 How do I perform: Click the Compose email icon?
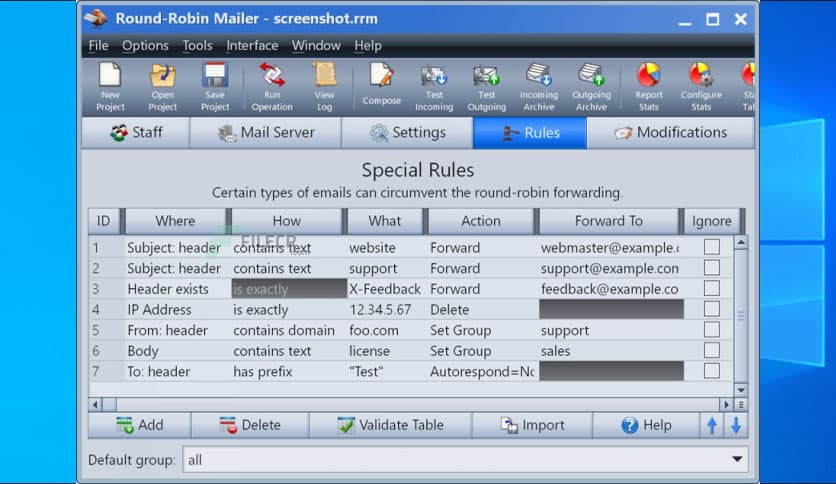click(381, 78)
